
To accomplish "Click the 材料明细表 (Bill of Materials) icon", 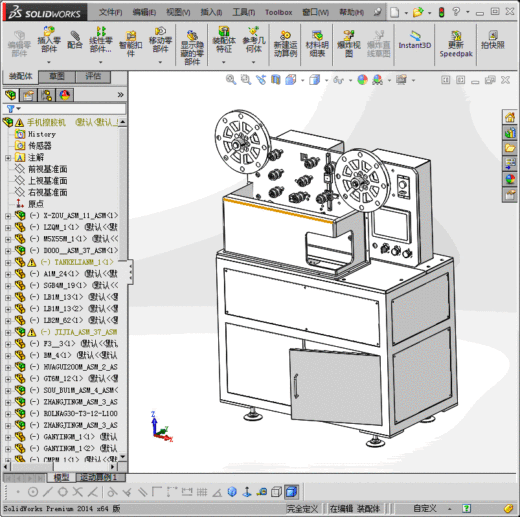I will pyautogui.click(x=317, y=44).
